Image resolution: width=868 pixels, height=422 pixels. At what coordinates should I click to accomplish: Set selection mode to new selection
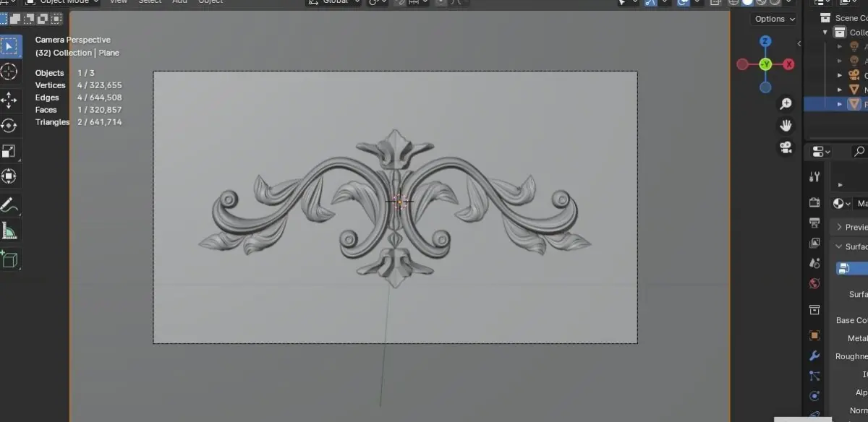4,19
